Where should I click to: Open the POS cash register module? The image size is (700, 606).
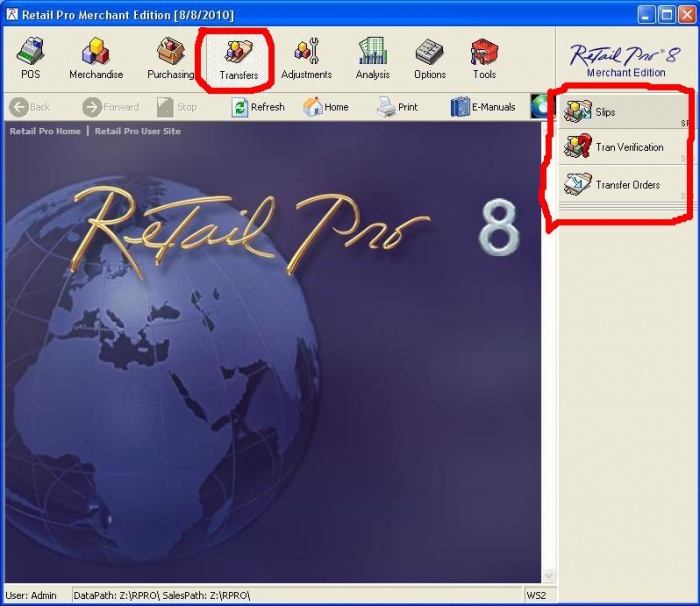coord(30,59)
